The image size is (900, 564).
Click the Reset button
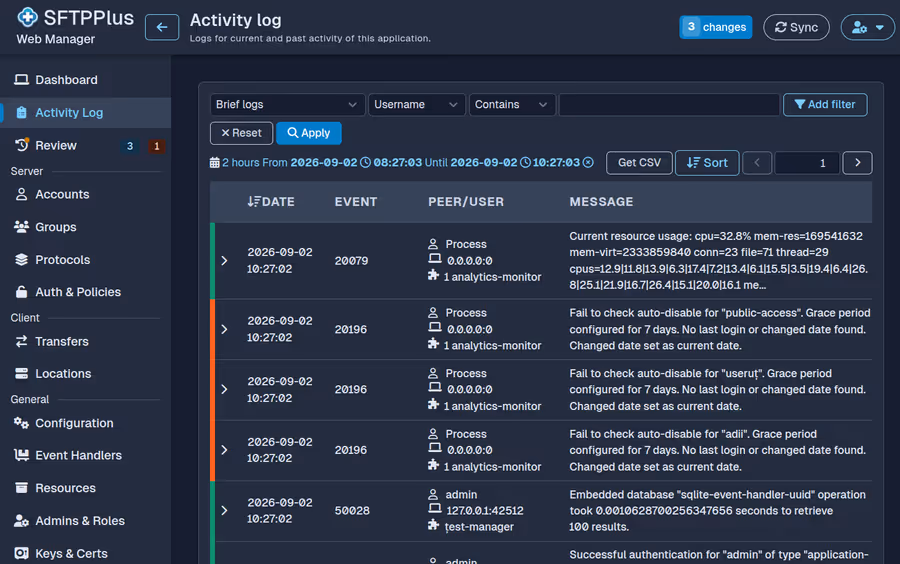241,133
